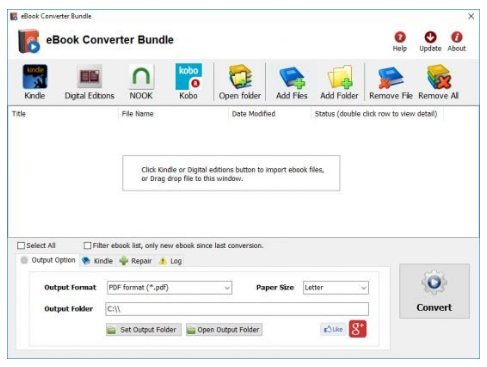This screenshot has width=487, height=367.
Task: Import books with the Kindle icon
Action: pyautogui.click(x=35, y=82)
